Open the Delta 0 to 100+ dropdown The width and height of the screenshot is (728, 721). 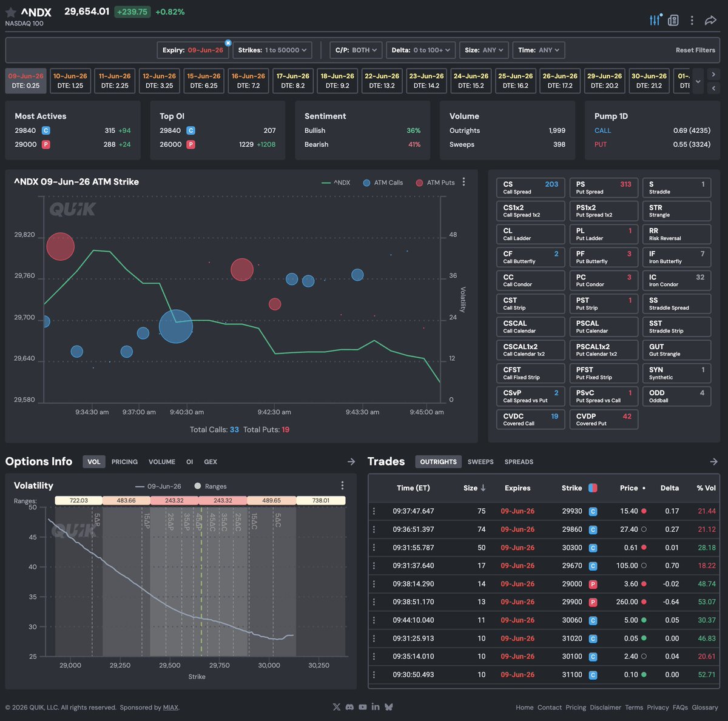420,50
